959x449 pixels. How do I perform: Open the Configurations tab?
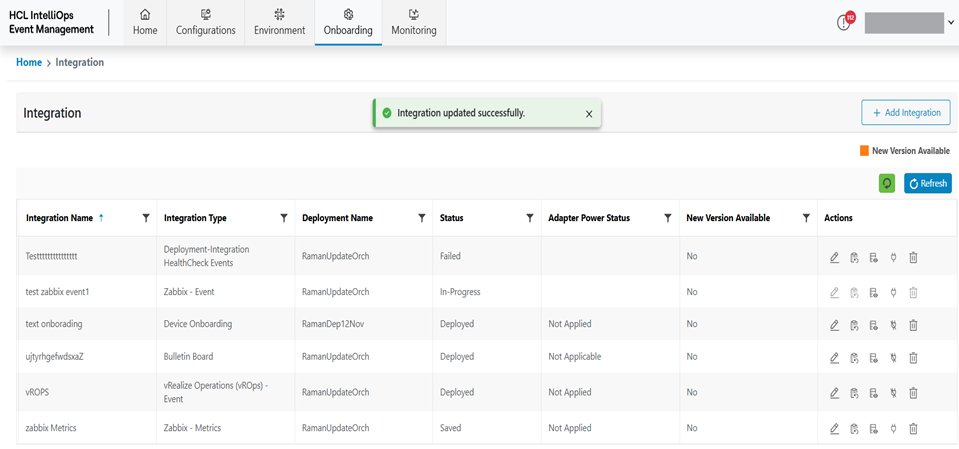[205, 22]
